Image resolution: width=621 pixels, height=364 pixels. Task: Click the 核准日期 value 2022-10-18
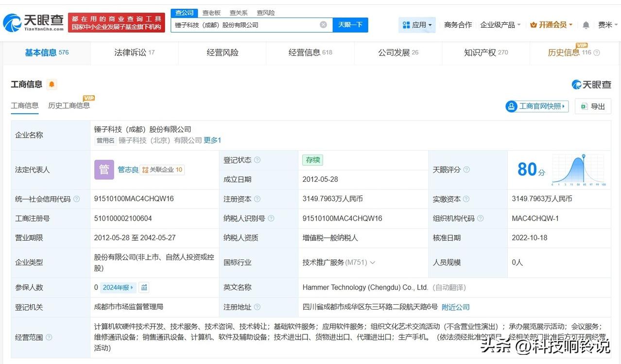coord(530,238)
